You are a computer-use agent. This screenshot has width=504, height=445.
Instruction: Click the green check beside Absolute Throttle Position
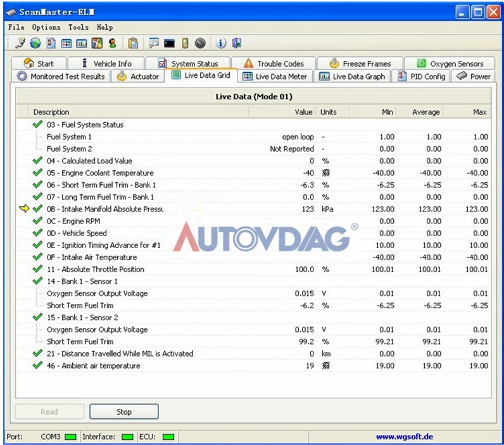click(37, 268)
